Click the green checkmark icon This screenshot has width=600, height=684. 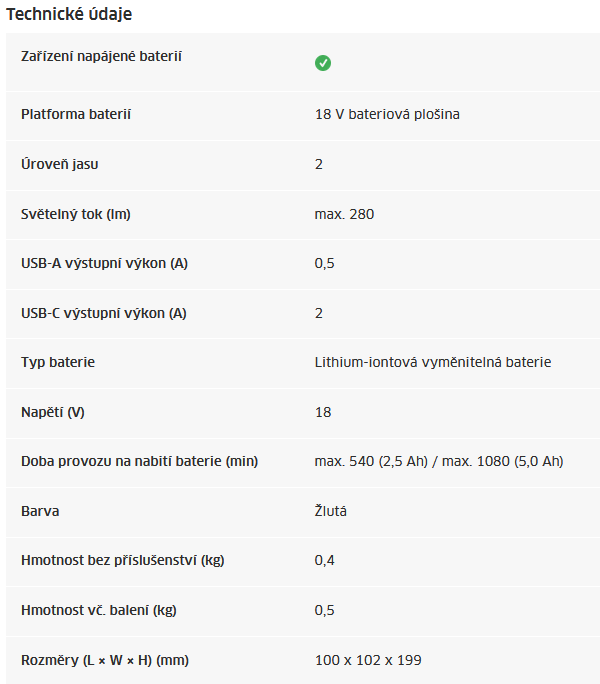tap(323, 63)
